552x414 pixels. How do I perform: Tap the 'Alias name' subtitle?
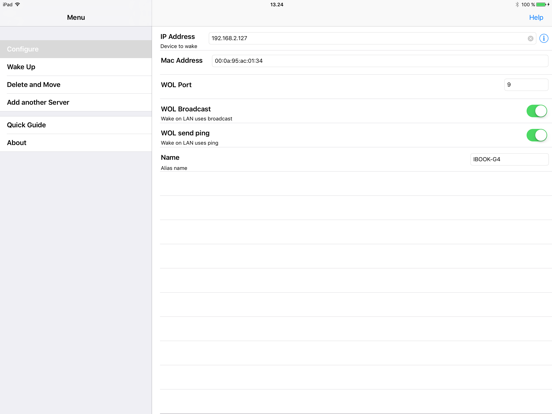click(x=174, y=168)
